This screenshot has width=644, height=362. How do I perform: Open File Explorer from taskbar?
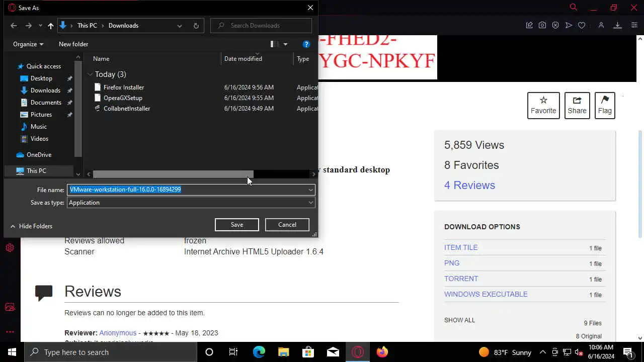tap(284, 352)
